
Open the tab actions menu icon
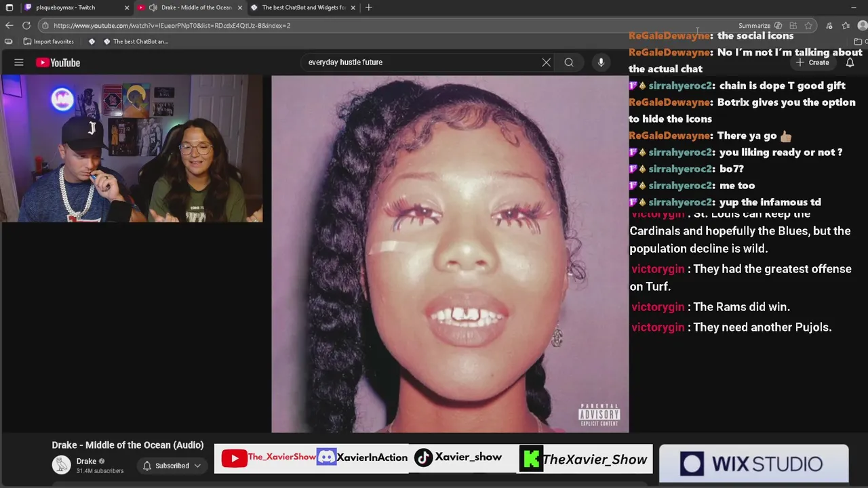click(9, 7)
